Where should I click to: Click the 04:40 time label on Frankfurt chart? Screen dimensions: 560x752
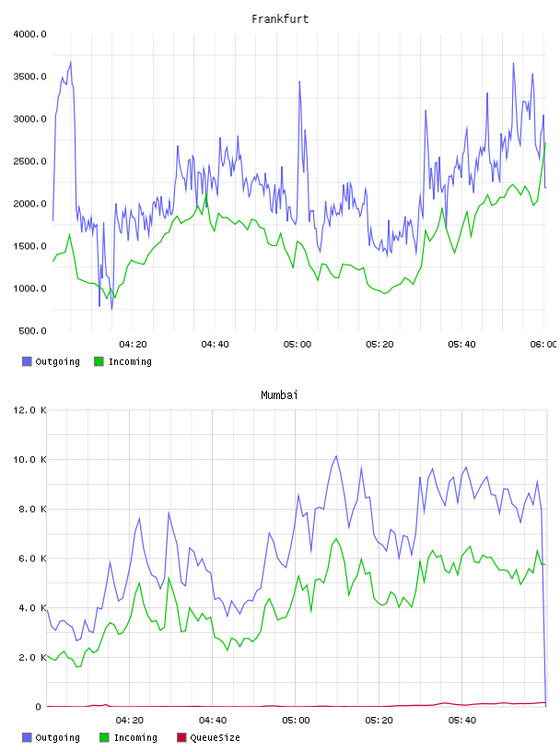click(x=215, y=345)
